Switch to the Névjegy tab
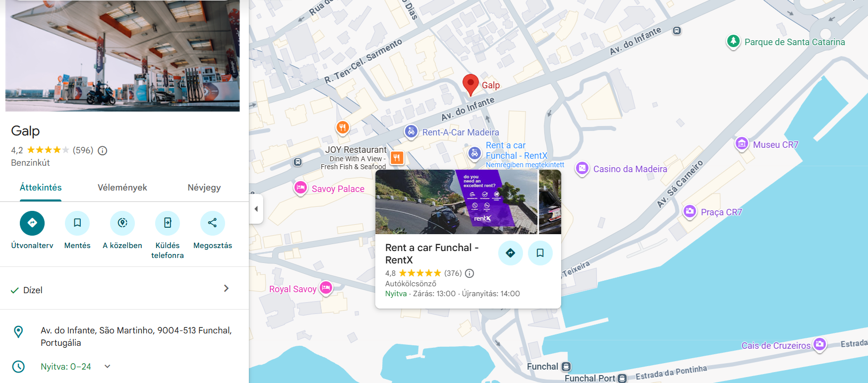 204,188
